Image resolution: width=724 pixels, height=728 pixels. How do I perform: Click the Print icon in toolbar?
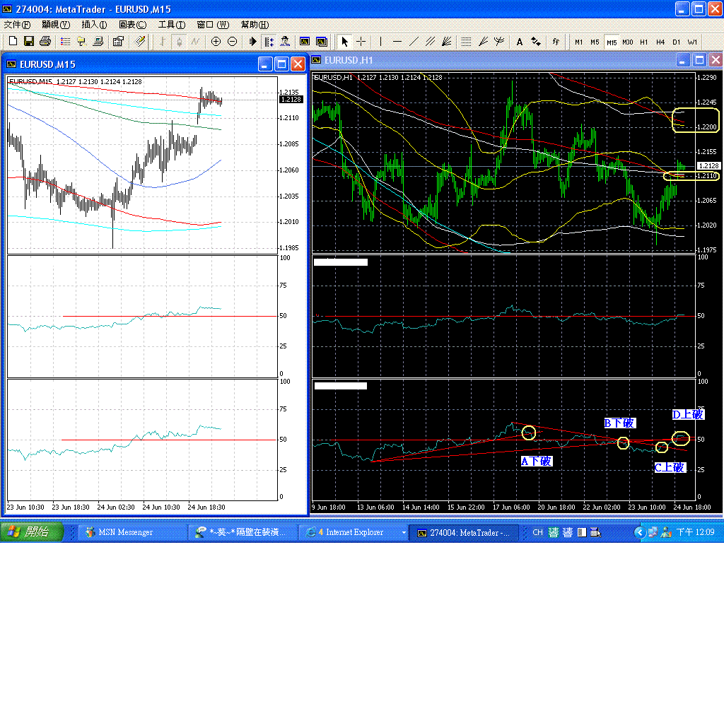pos(45,41)
